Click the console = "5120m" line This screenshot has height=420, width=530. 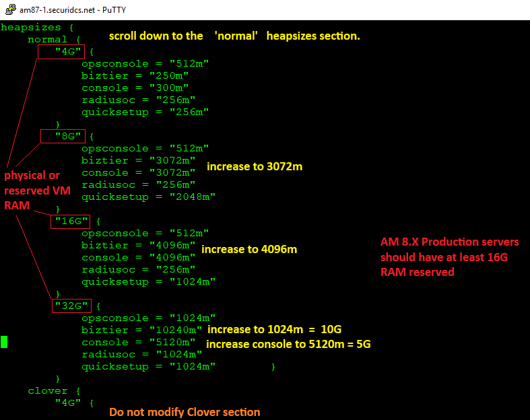[x=138, y=342]
